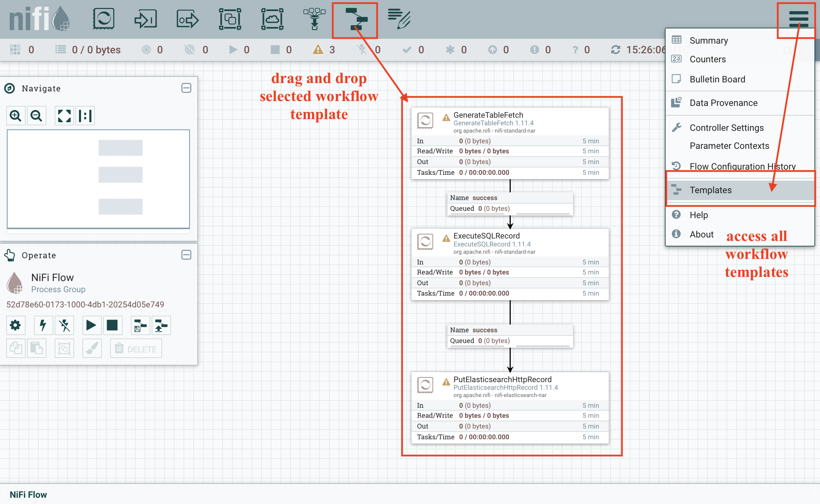Click the NiFi Flow breadcrumb link
This screenshot has width=820, height=504.
coord(28,495)
